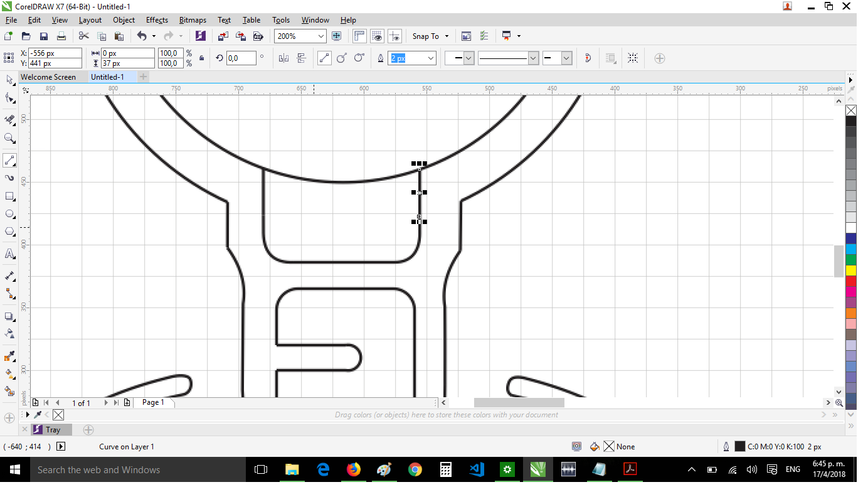Toggle rulers display
The width and height of the screenshot is (868, 487).
coord(359,36)
